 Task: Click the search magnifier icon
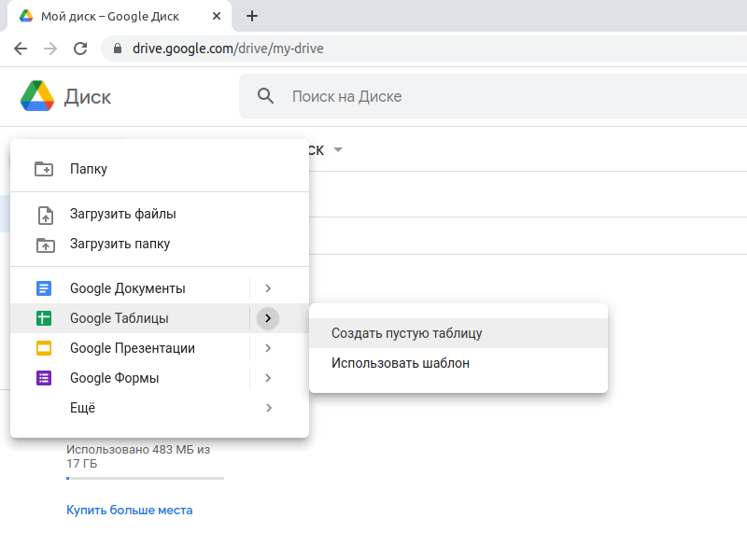[266, 96]
